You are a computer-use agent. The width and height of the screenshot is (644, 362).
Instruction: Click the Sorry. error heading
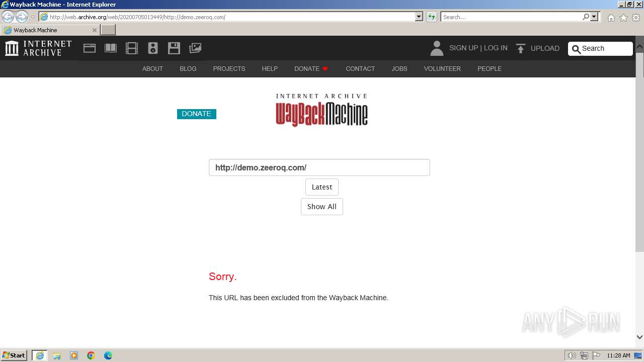click(223, 277)
